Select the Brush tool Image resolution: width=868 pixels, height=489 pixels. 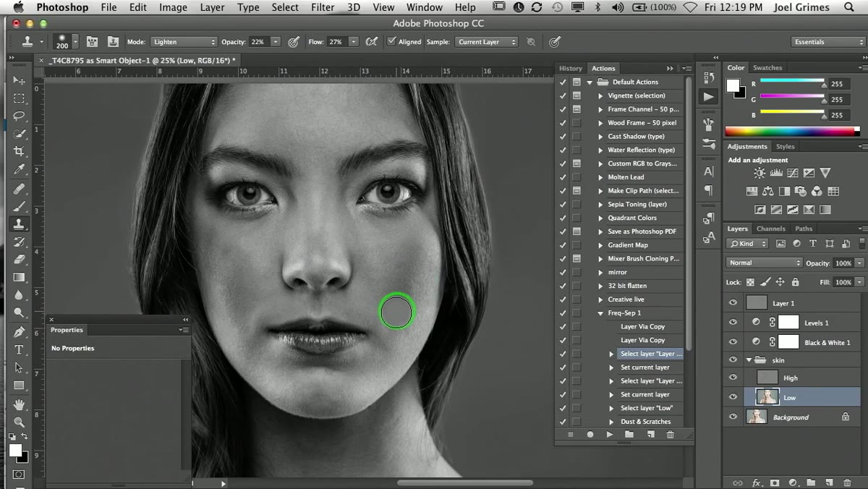click(20, 207)
